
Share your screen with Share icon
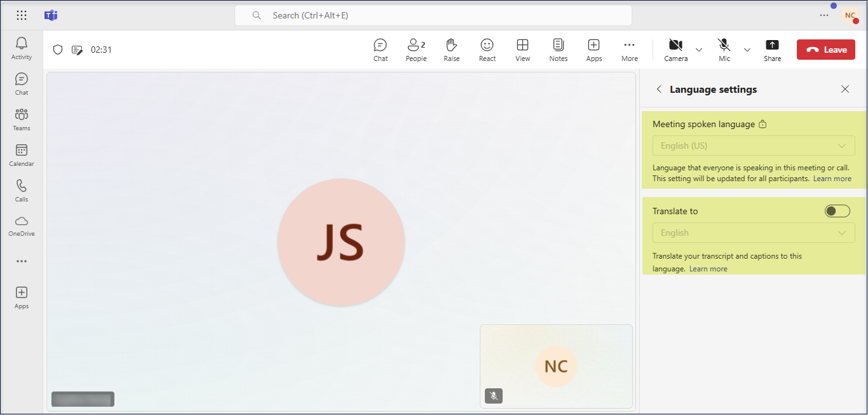[772, 50]
